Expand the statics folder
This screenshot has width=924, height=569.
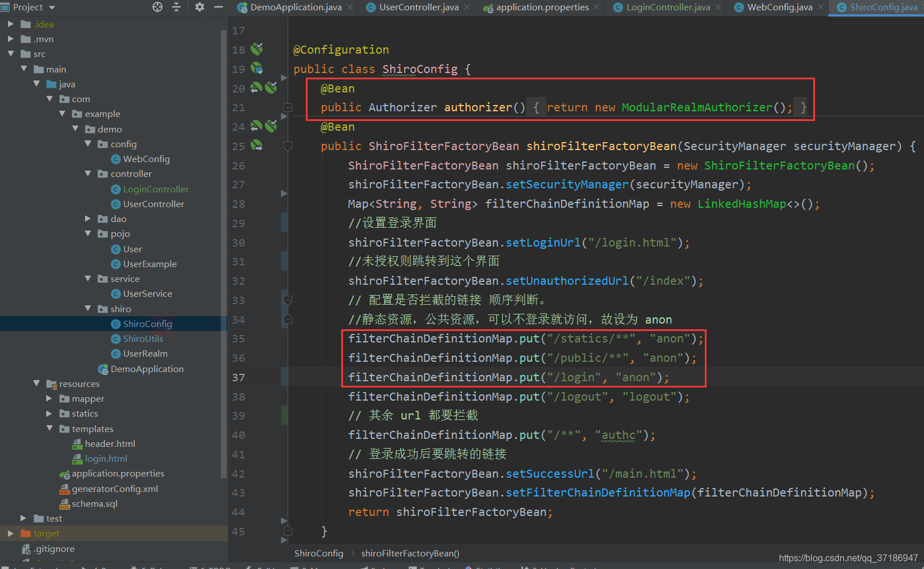click(49, 413)
